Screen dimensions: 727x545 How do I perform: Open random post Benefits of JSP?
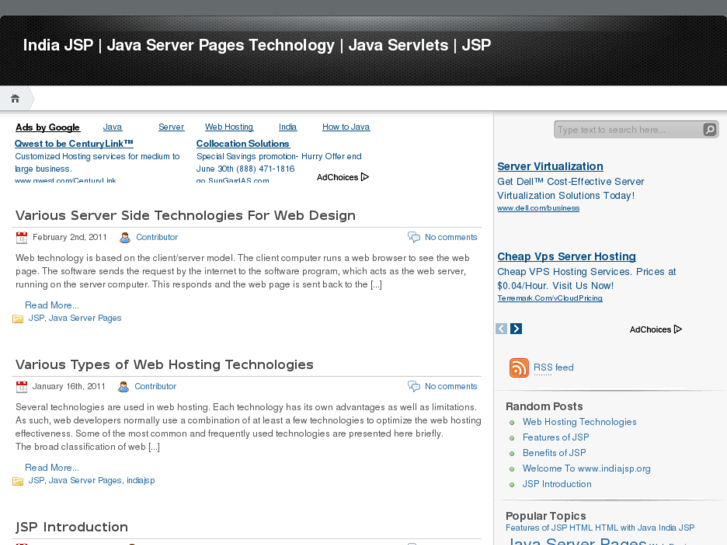[x=554, y=453]
